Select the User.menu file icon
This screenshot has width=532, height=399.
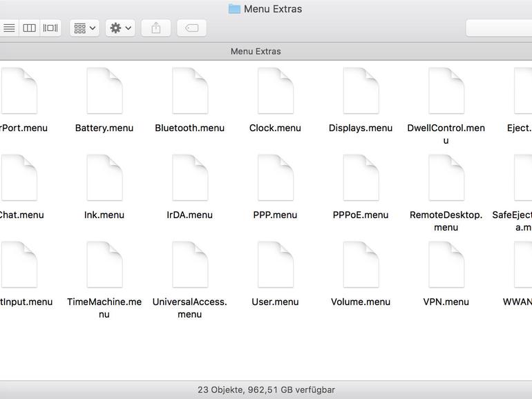276,264
